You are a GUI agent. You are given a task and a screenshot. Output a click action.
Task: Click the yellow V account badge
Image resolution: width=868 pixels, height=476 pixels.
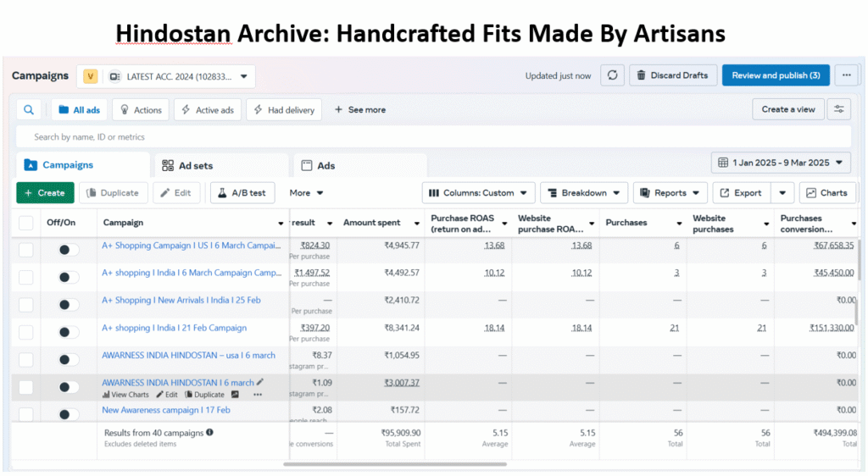click(90, 76)
